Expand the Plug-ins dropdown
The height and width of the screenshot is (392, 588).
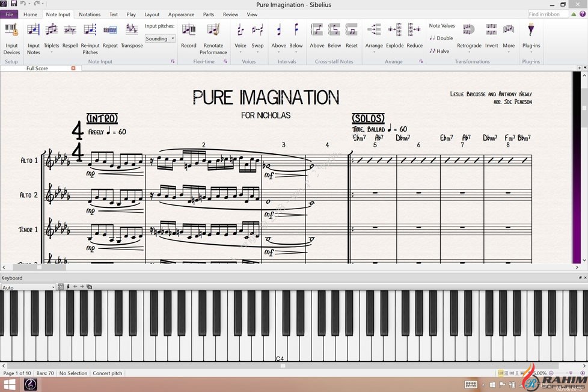pos(531,52)
